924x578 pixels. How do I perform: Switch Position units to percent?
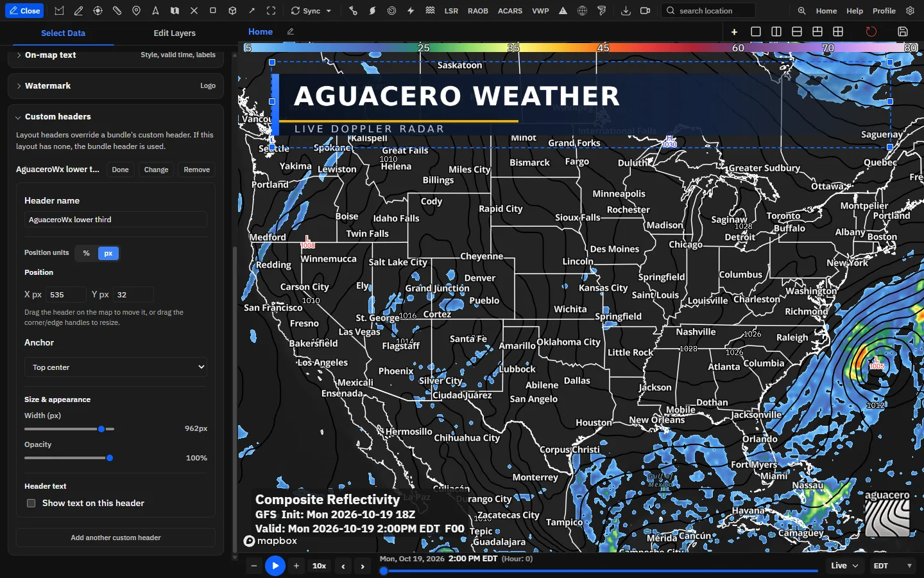click(x=86, y=253)
